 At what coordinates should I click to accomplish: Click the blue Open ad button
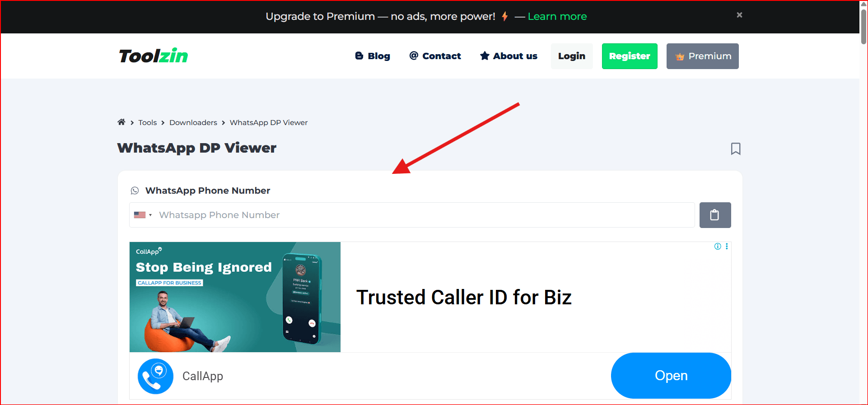tap(671, 376)
